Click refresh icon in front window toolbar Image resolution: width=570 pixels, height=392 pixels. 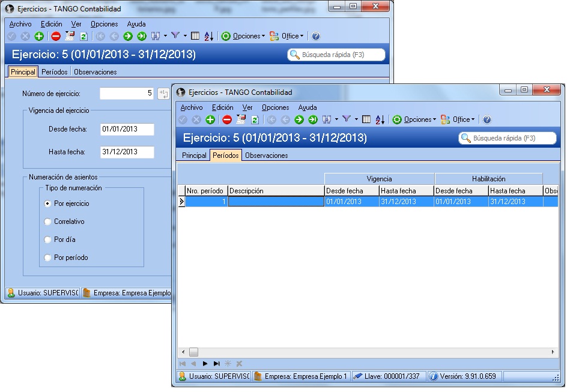coord(255,119)
